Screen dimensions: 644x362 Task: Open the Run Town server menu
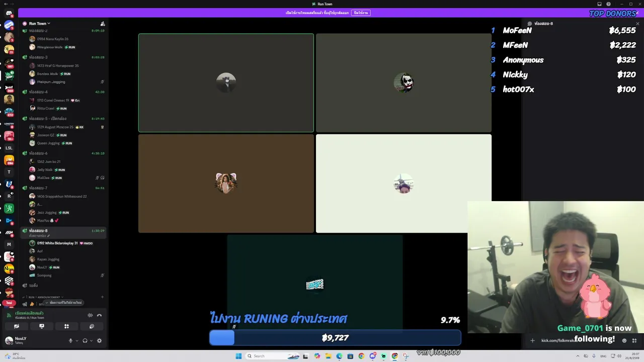(40, 24)
